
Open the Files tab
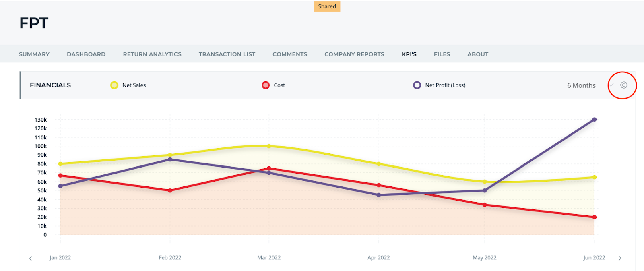click(x=442, y=54)
